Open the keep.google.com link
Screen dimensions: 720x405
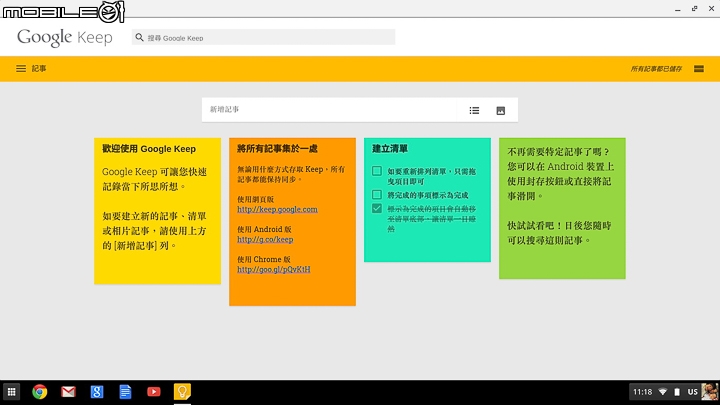click(277, 209)
